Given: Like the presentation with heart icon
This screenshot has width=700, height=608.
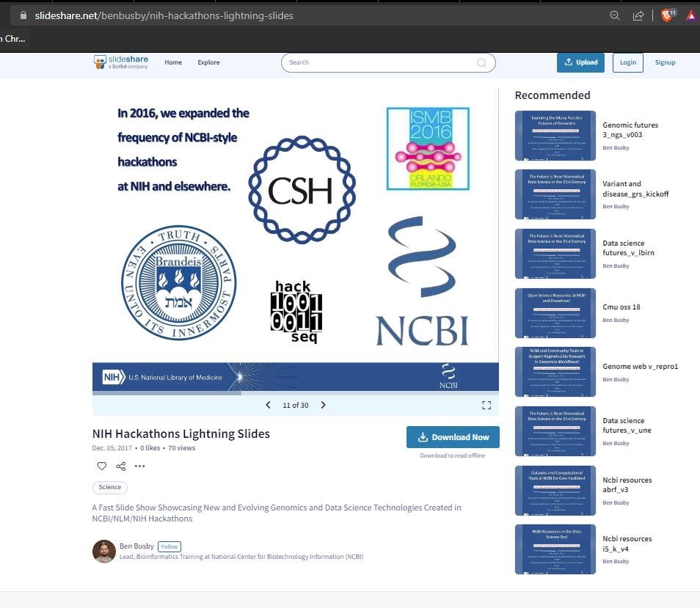Looking at the screenshot, I should [102, 466].
